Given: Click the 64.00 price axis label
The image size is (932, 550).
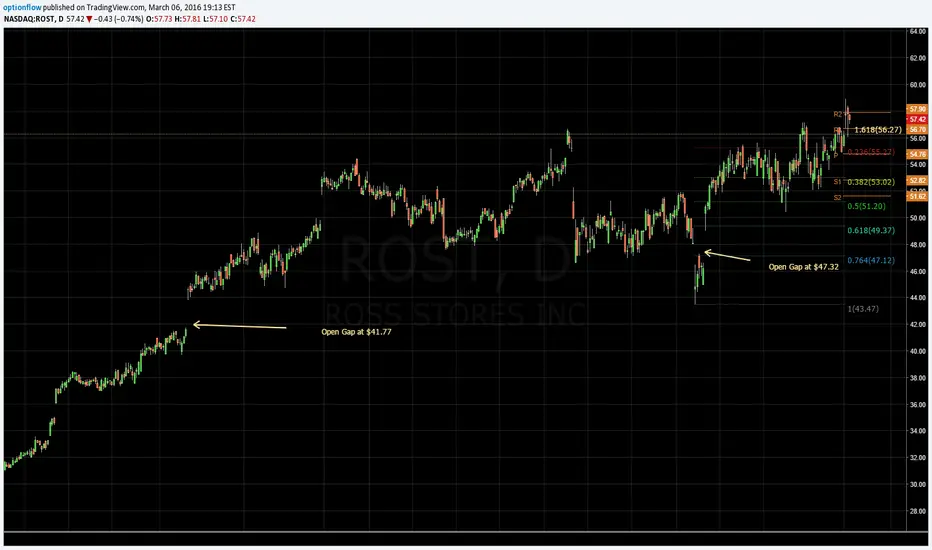Looking at the screenshot, I should [x=917, y=32].
